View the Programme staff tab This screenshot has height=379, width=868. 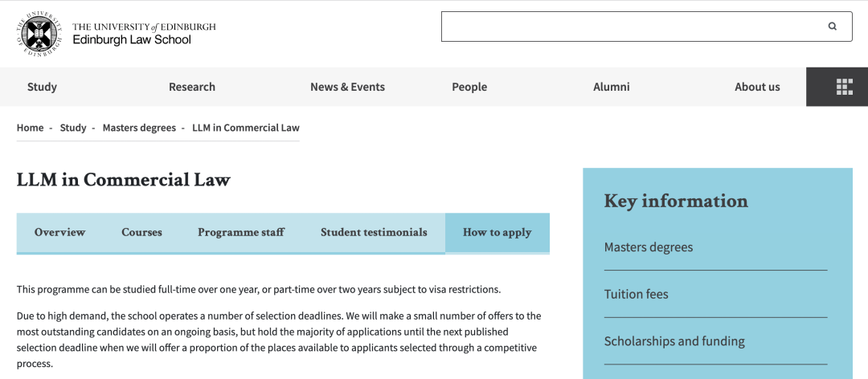click(x=241, y=232)
